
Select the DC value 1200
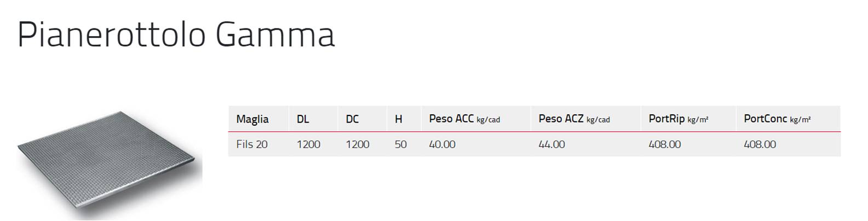(358, 144)
